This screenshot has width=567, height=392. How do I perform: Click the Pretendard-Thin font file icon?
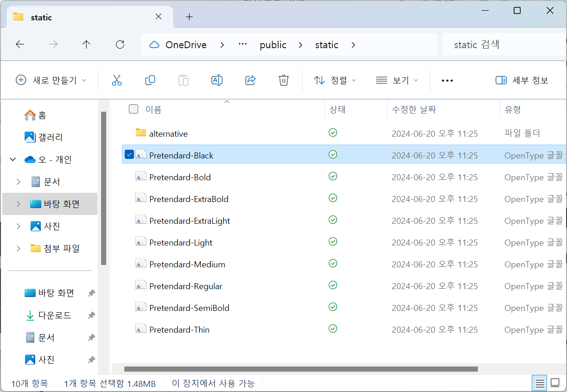[141, 329]
